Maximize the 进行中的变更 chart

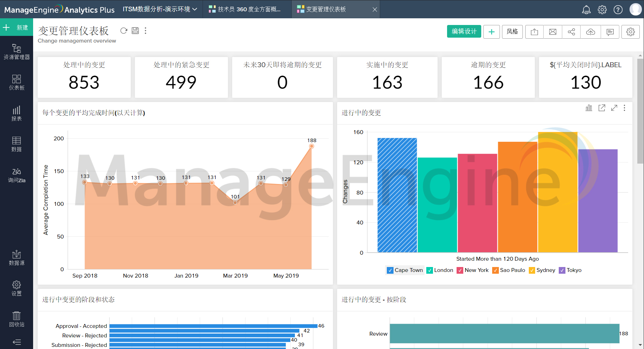coord(614,108)
